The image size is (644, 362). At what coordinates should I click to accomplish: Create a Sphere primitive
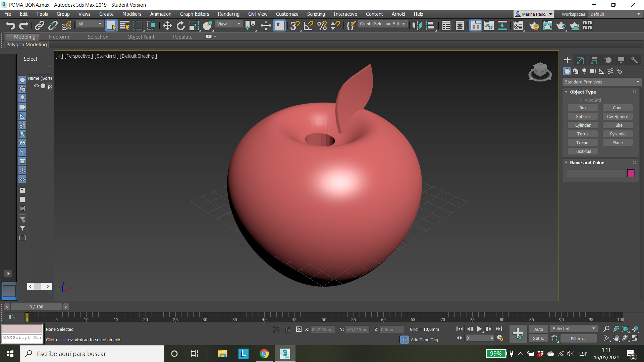(583, 116)
